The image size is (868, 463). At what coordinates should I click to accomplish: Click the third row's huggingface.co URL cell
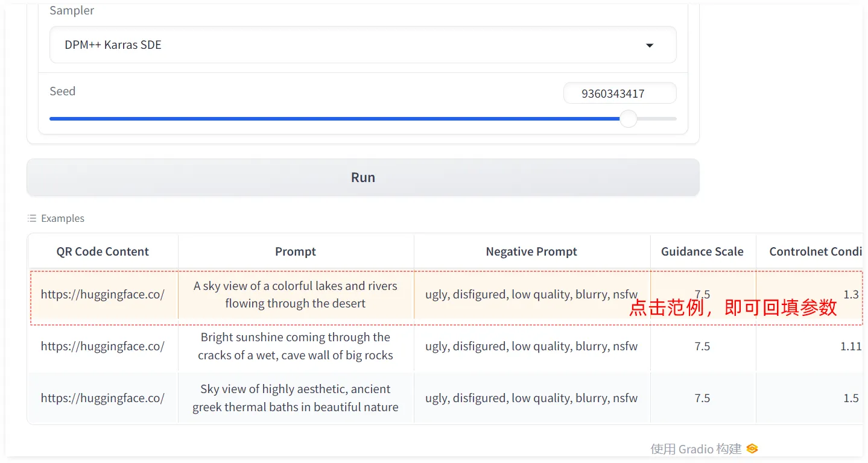tap(103, 398)
